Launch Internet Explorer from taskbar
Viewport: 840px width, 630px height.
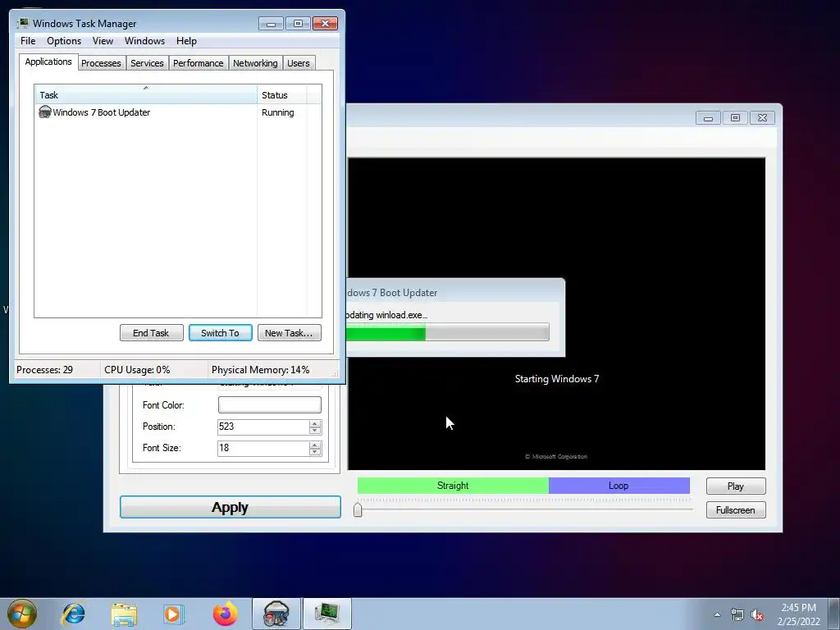[73, 614]
